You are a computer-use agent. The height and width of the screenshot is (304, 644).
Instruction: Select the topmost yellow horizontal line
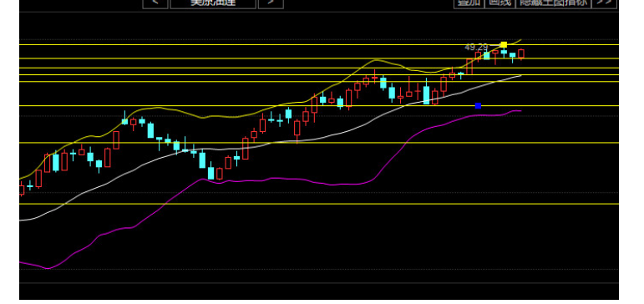[x=319, y=44]
